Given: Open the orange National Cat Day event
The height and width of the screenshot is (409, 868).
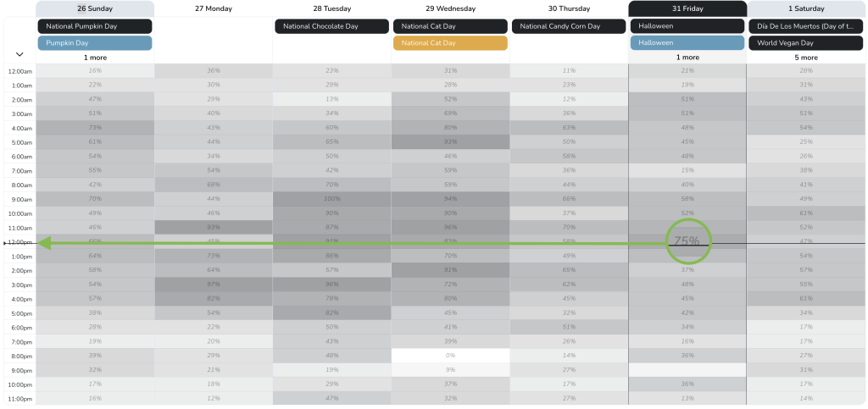Looking at the screenshot, I should coord(450,42).
